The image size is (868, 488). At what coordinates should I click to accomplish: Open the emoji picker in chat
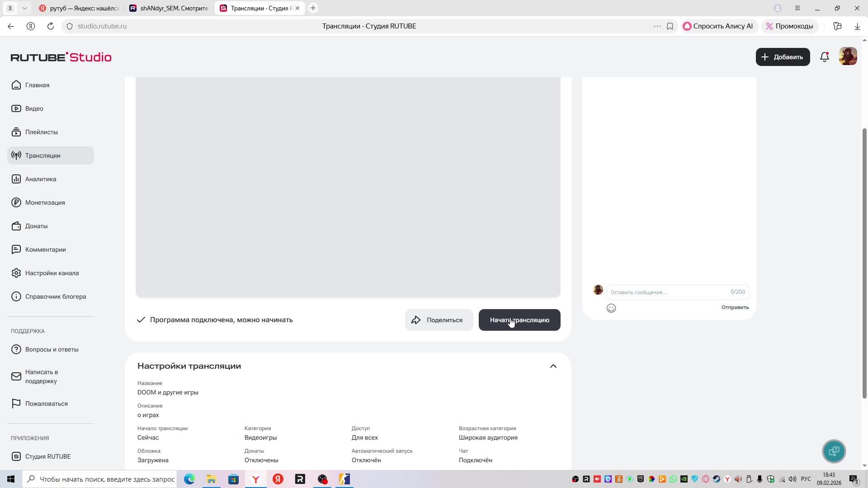(x=611, y=308)
